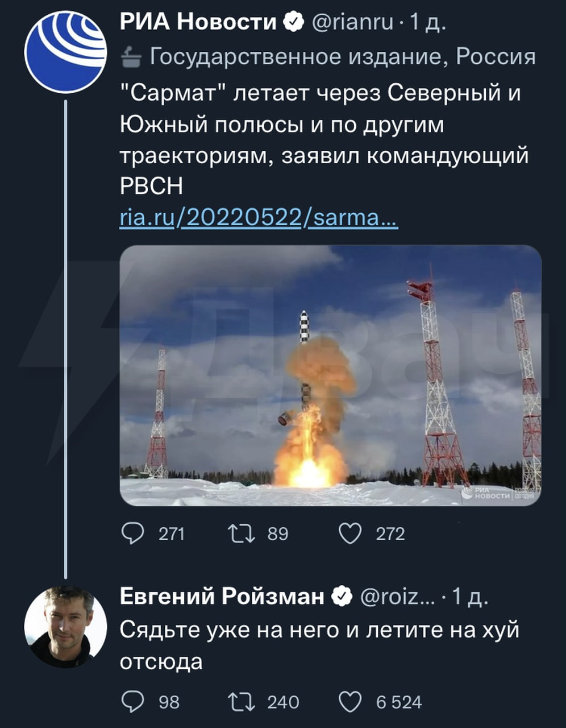
Task: Click Евгений Ройзман's verified badge
Action: tap(342, 597)
